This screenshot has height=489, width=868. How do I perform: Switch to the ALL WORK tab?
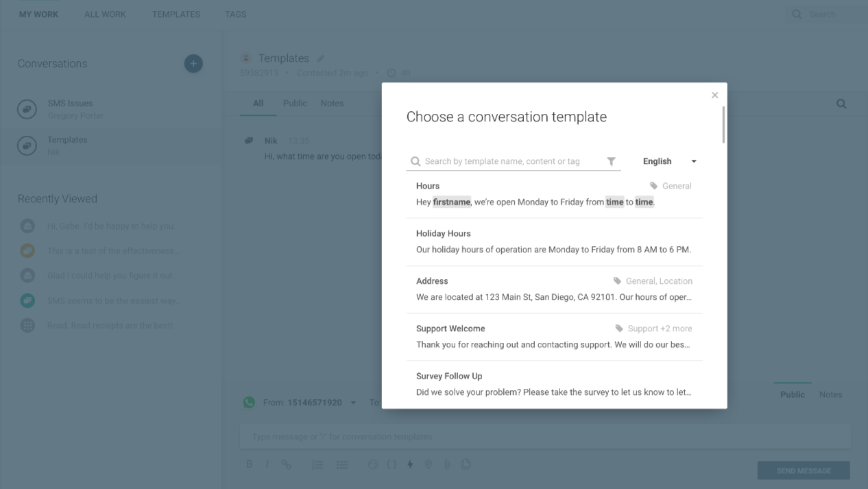105,14
